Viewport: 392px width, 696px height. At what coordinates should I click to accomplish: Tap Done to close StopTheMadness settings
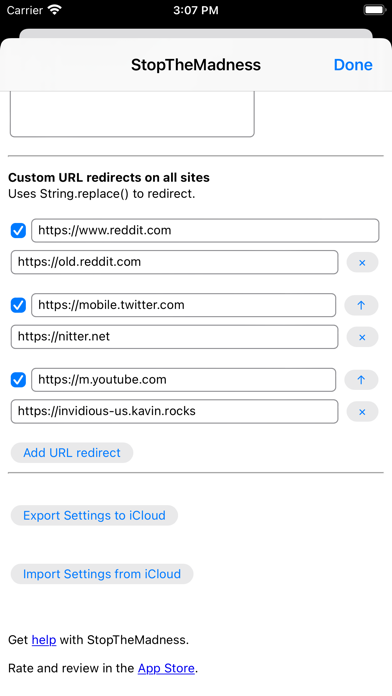pyautogui.click(x=353, y=65)
